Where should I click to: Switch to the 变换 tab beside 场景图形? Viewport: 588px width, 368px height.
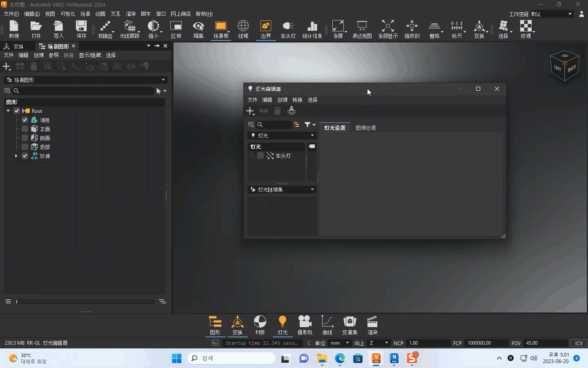click(x=14, y=46)
